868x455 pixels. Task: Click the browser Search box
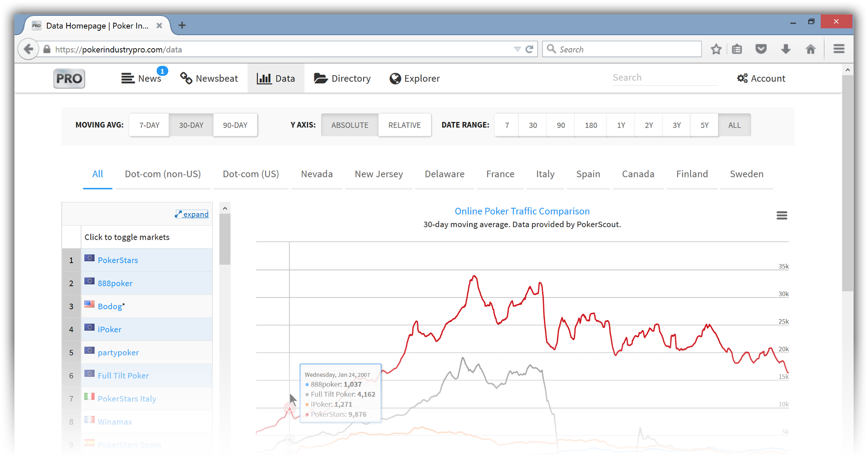tap(622, 49)
